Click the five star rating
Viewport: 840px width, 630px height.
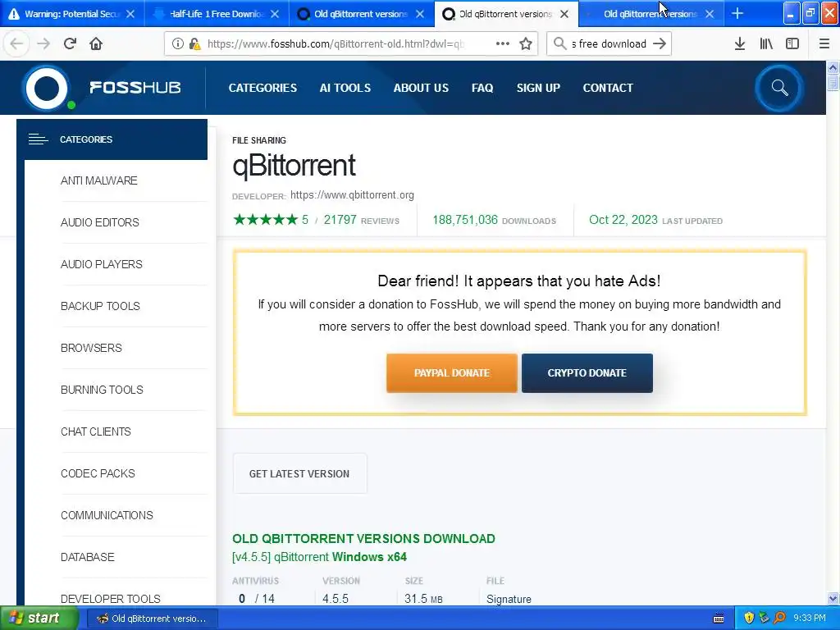[x=265, y=220]
